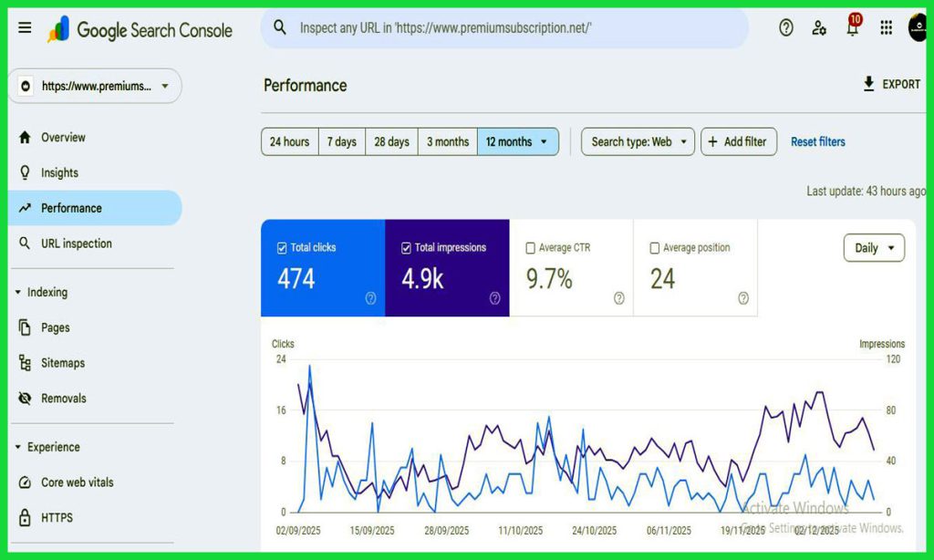Image resolution: width=934 pixels, height=560 pixels.
Task: Open the notifications bell
Action: coord(852,28)
